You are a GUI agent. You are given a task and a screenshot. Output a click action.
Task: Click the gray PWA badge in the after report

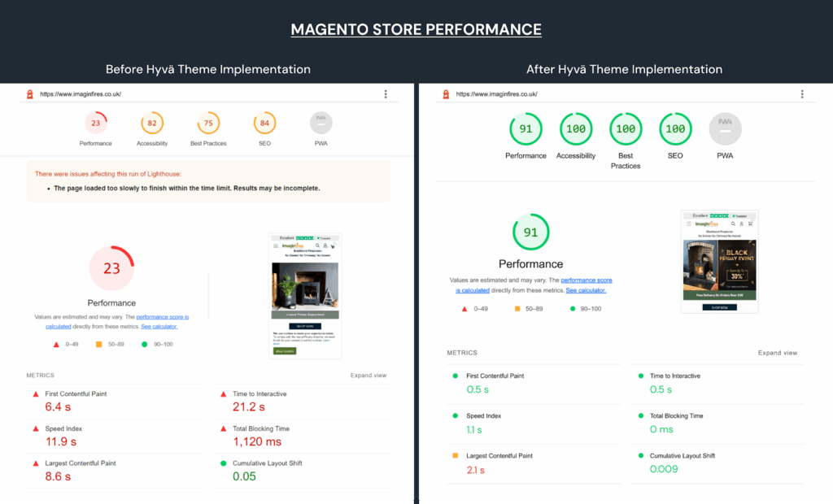point(725,129)
